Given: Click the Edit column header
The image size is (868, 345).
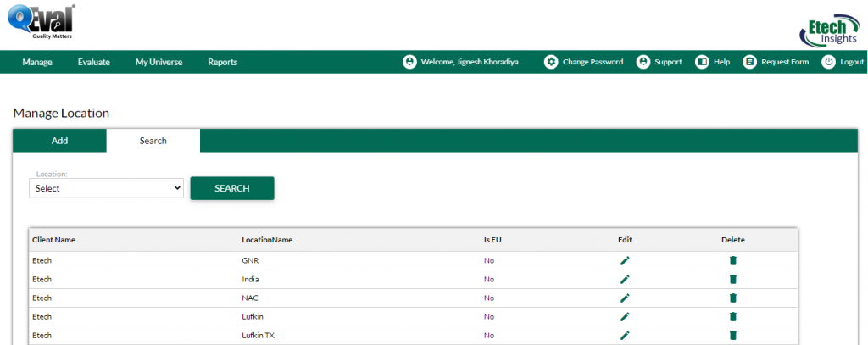Looking at the screenshot, I should (625, 240).
